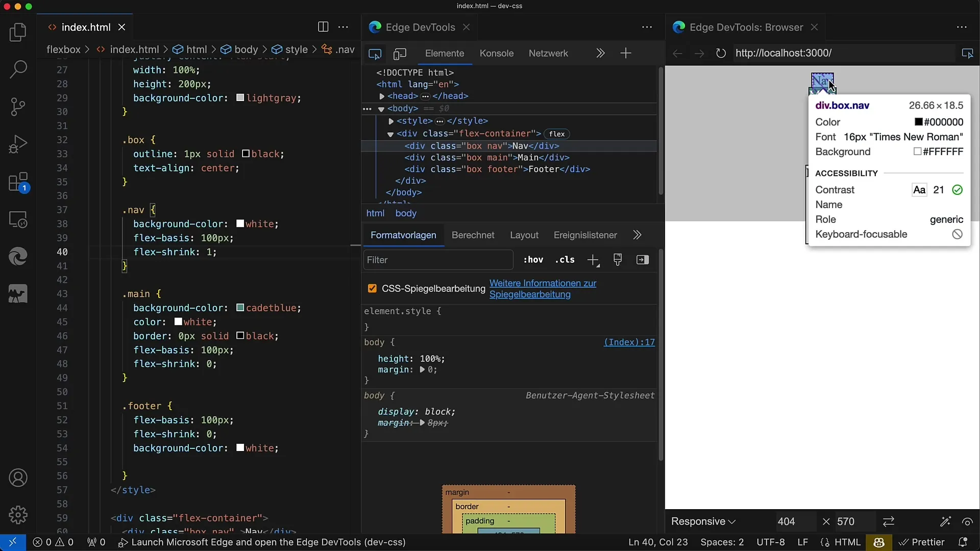The width and height of the screenshot is (980, 551).
Task: Click the localhost:3000 URL field
Action: pos(844,53)
